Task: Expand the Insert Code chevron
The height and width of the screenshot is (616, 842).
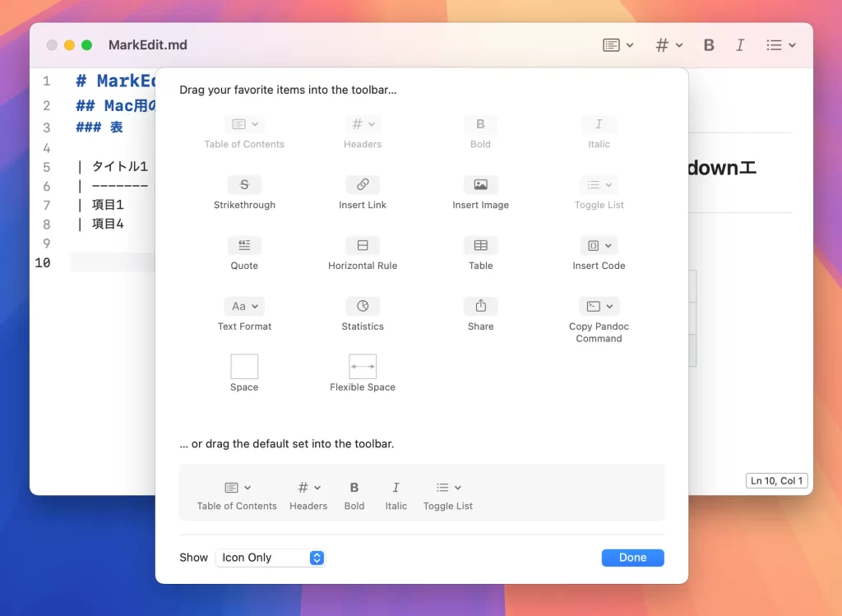Action: coord(608,245)
